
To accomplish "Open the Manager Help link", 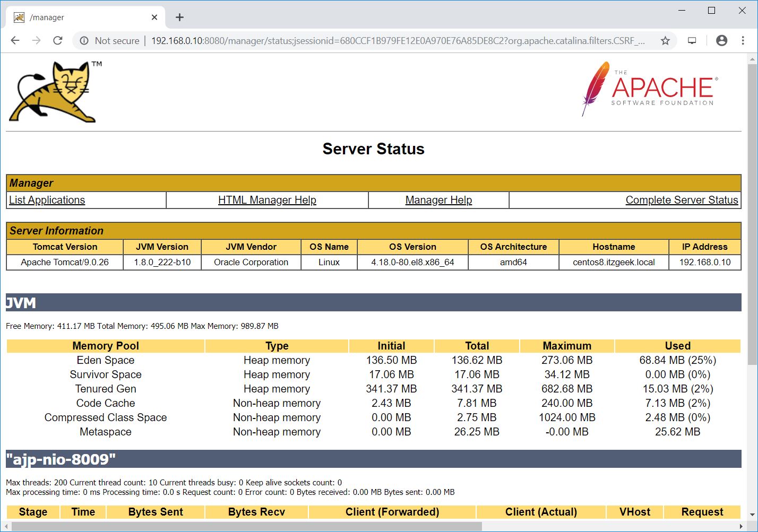I will tap(438, 200).
